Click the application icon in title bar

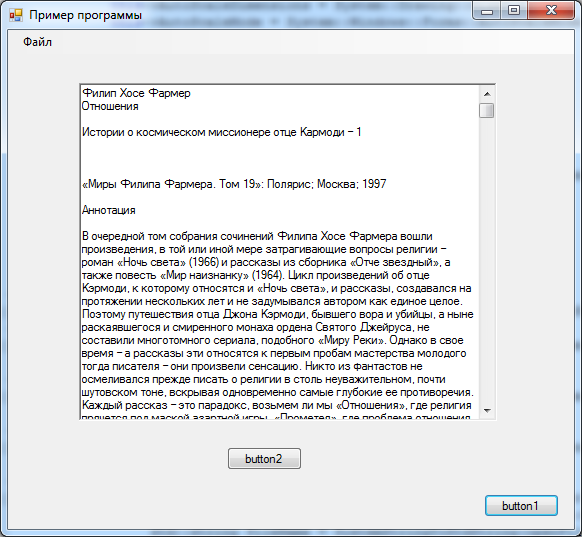click(16, 15)
